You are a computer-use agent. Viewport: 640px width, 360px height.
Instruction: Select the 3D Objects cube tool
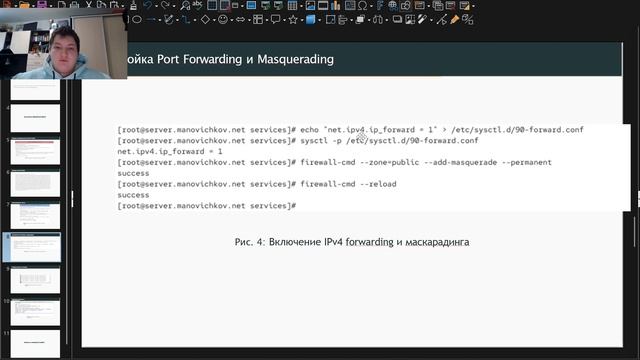tap(311, 19)
